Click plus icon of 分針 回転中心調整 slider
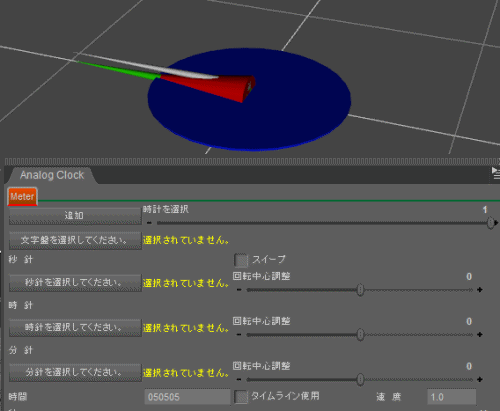Screen dimensions: 500x411 click(x=480, y=379)
